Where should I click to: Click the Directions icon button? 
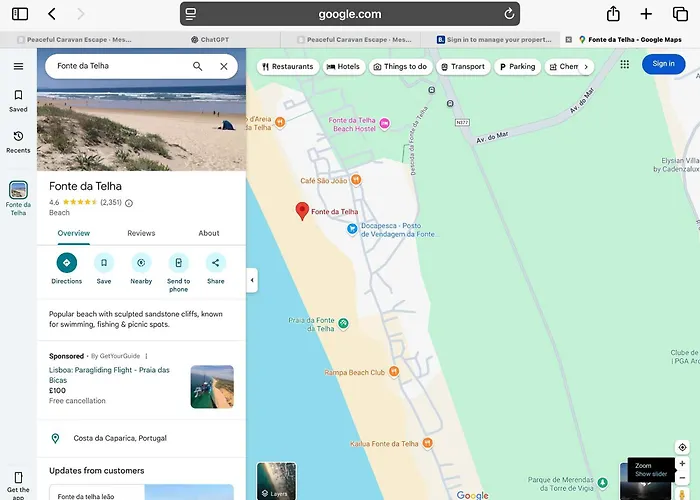point(66,263)
